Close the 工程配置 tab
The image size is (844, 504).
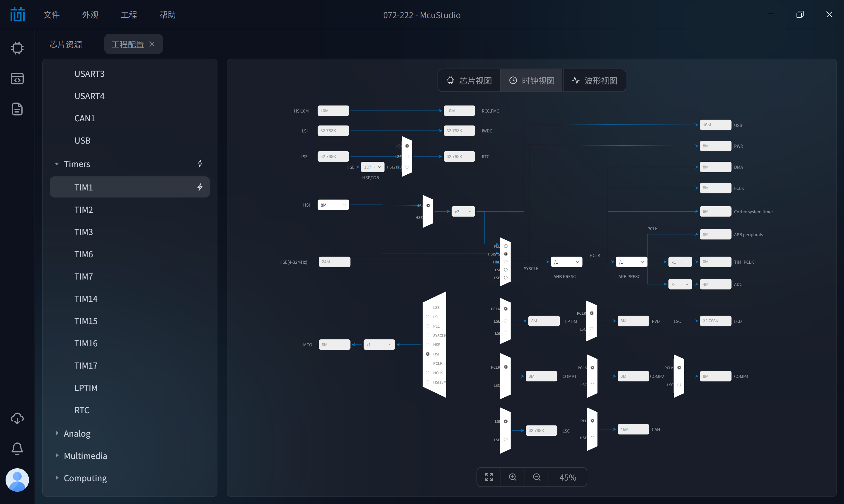152,44
